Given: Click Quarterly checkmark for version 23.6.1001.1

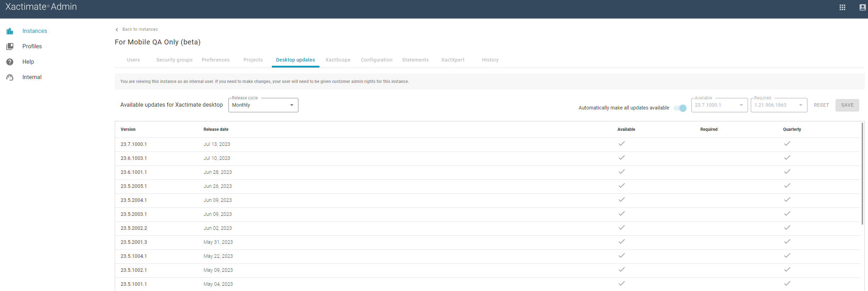Looking at the screenshot, I should pos(787,172).
